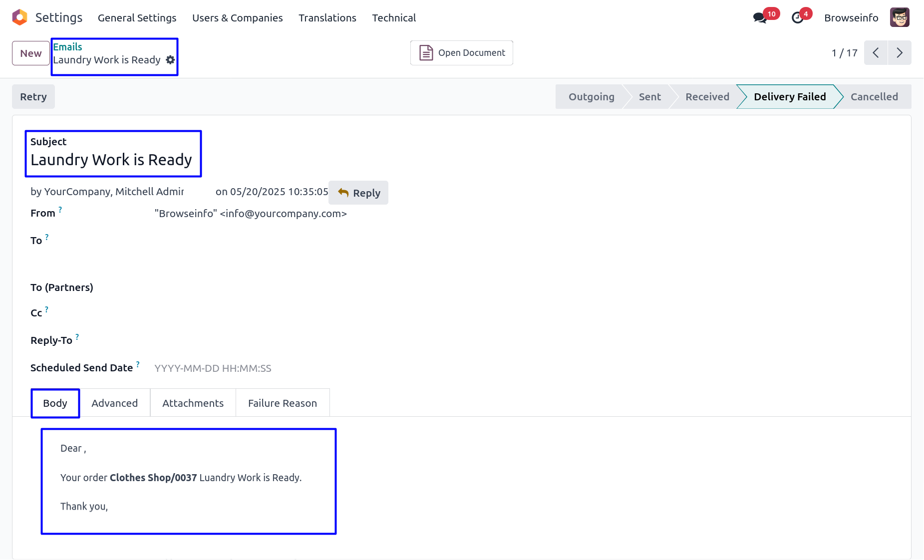Select the Cancelled status stage

click(x=874, y=97)
